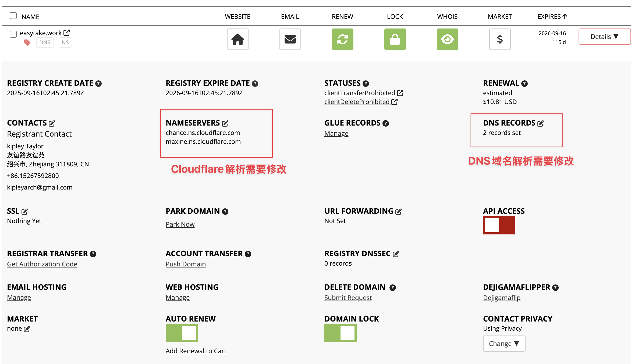
Task: Show help icon next to Delete Domain
Action: (x=392, y=288)
